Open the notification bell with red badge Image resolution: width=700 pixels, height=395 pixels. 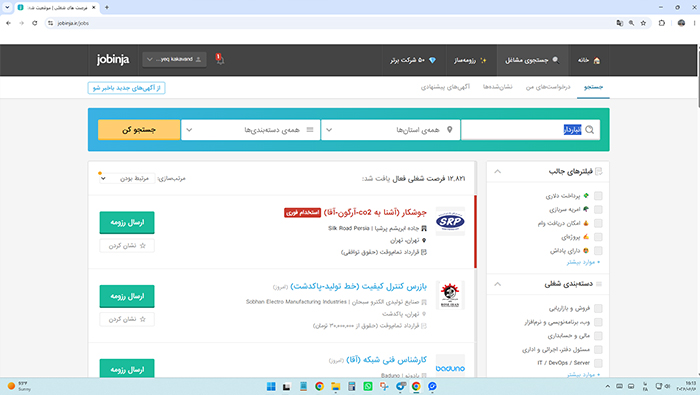click(x=220, y=59)
